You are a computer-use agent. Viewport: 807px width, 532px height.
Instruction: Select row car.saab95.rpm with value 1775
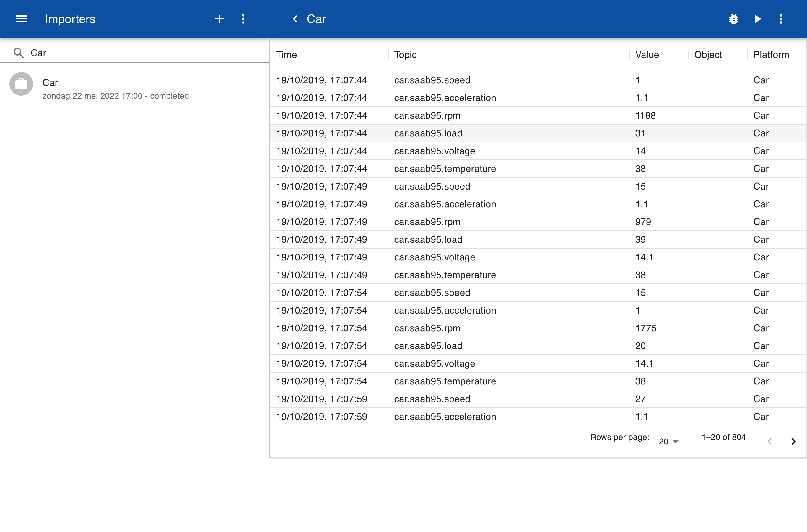[x=538, y=328]
